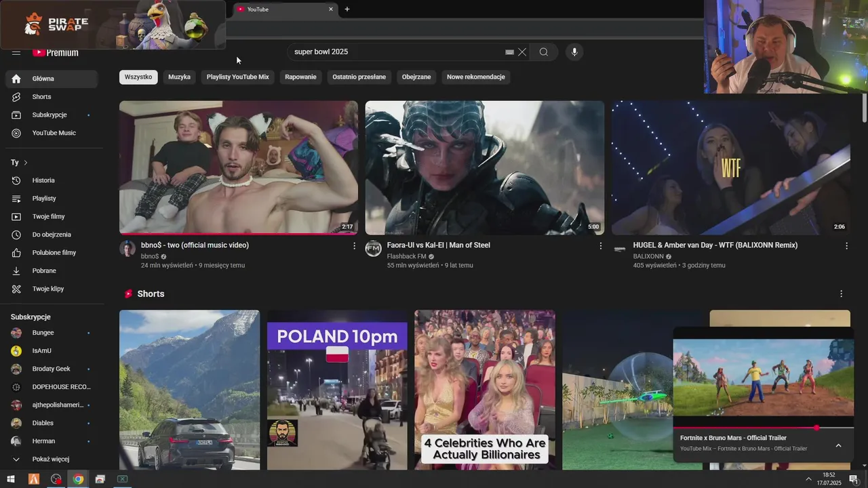This screenshot has width=868, height=488.
Task: Open Pobrane downloads in the sidebar
Action: (x=52, y=270)
